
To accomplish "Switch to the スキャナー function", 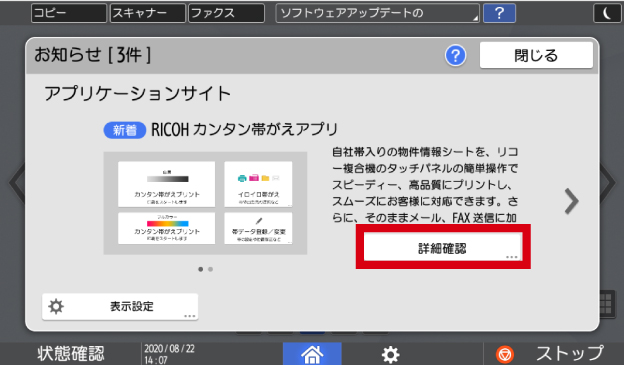I will click(148, 13).
